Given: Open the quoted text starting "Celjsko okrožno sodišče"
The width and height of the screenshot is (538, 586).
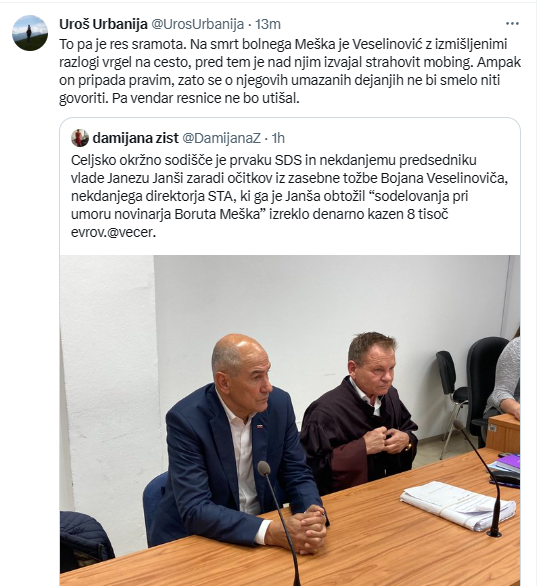Looking at the screenshot, I should [x=290, y=196].
